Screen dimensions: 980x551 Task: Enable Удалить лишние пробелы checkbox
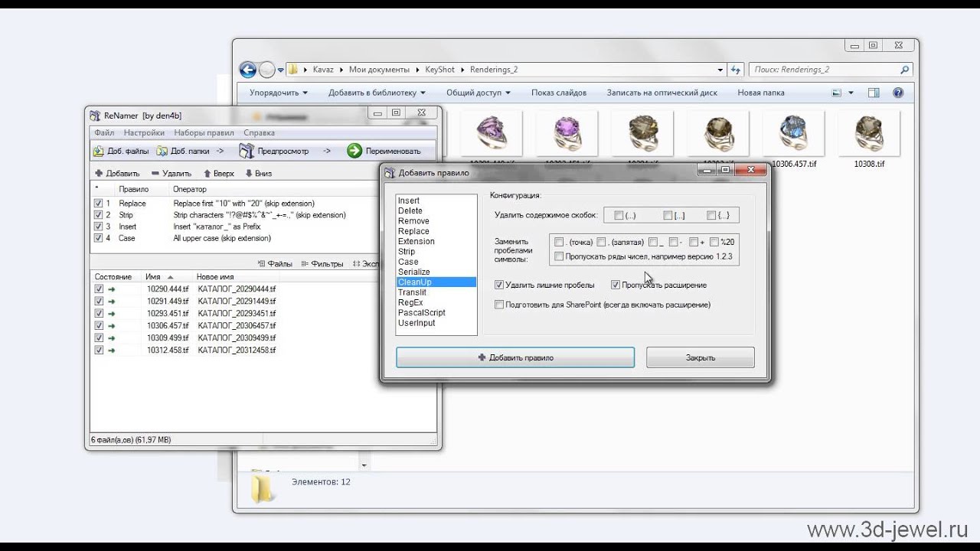[499, 285]
